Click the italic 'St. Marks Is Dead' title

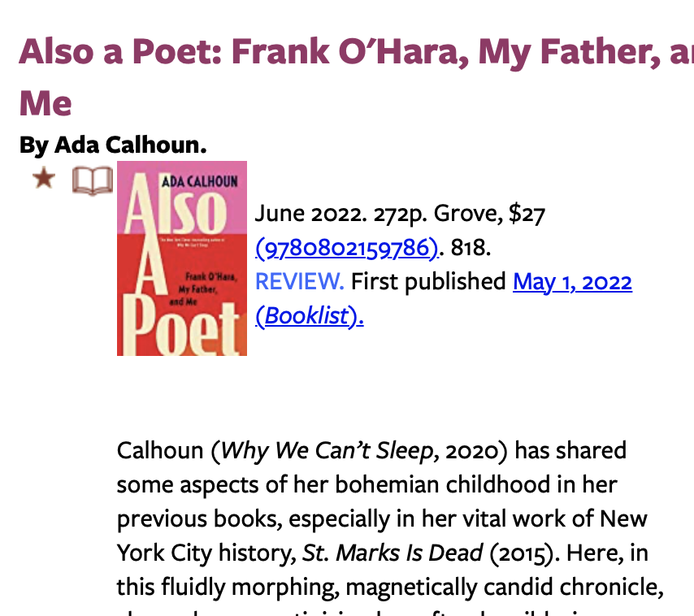(x=393, y=553)
